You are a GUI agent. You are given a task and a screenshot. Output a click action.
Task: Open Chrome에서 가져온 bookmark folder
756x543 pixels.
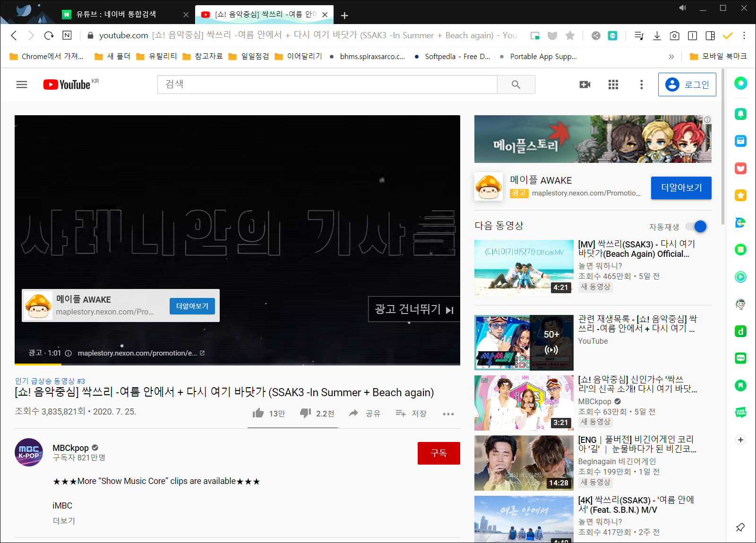pos(46,56)
